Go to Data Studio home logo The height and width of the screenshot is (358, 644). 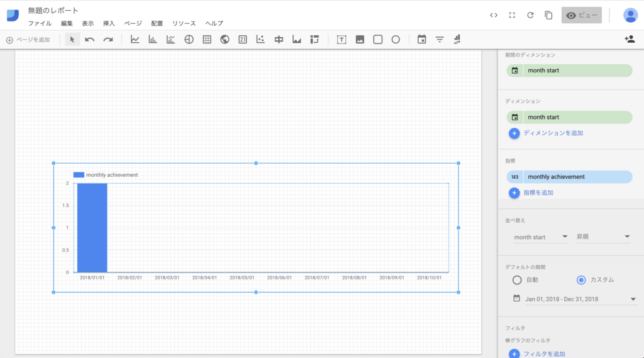[13, 15]
